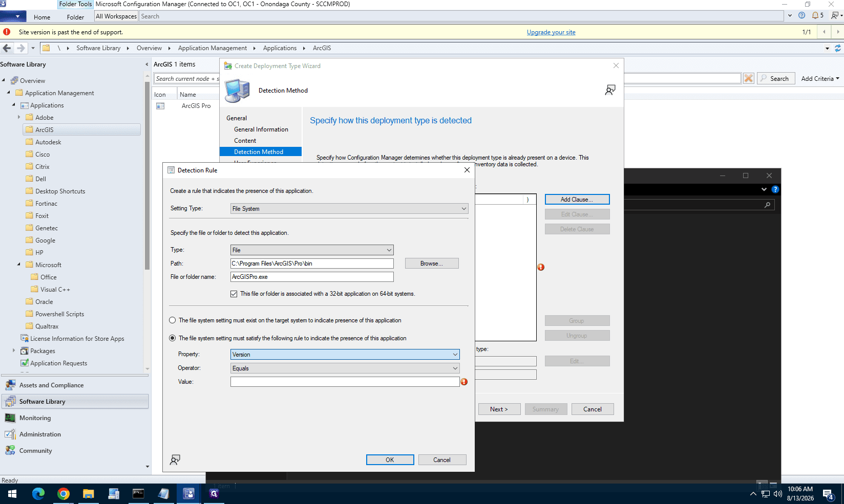Click into the Value input field
This screenshot has width=844, height=504.
coord(345,382)
